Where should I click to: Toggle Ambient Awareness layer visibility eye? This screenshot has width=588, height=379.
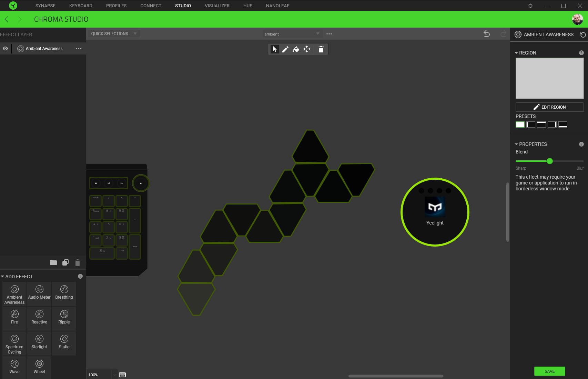[x=6, y=49]
